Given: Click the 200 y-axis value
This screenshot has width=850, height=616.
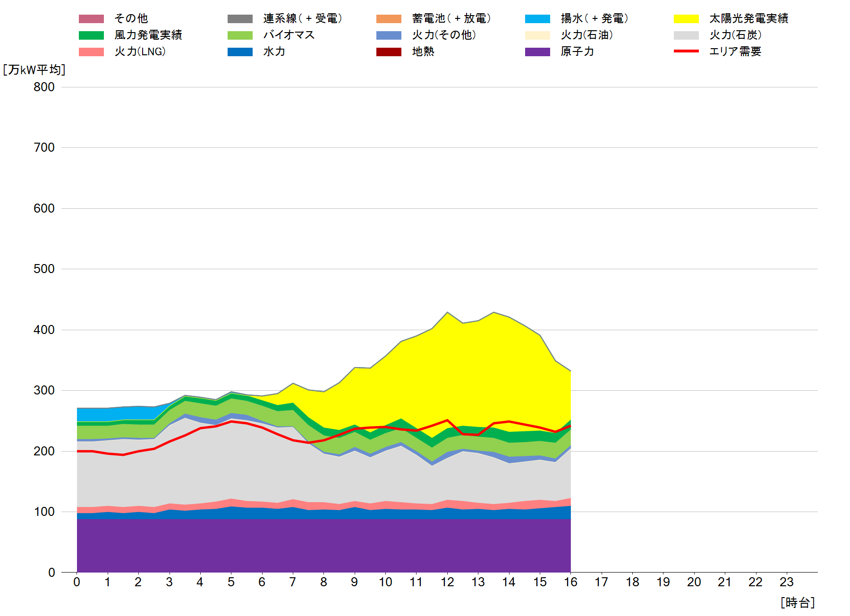Looking at the screenshot, I should click(x=44, y=451).
